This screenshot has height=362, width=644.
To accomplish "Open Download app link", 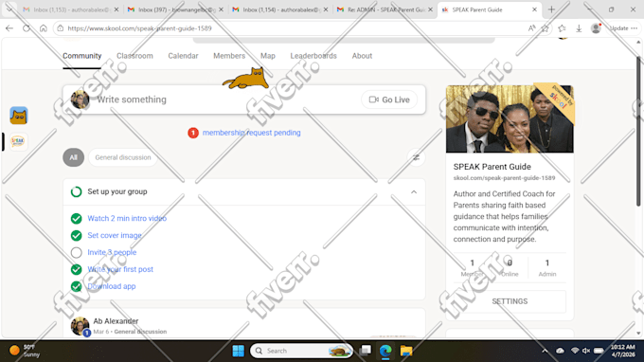I will [112, 286].
